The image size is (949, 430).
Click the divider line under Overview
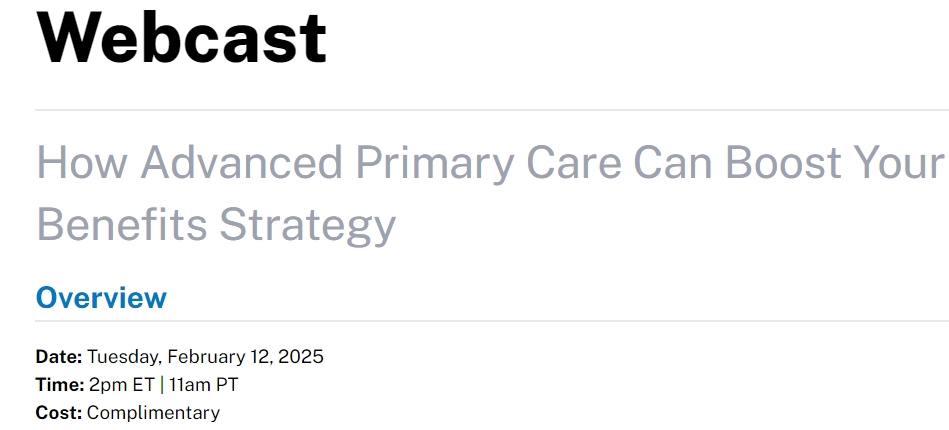(x=490, y=321)
